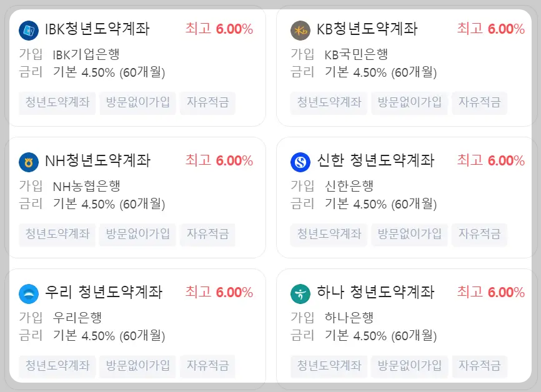Select the 청년도약계좌 tag under IBK
The image size is (541, 392).
pos(57,103)
